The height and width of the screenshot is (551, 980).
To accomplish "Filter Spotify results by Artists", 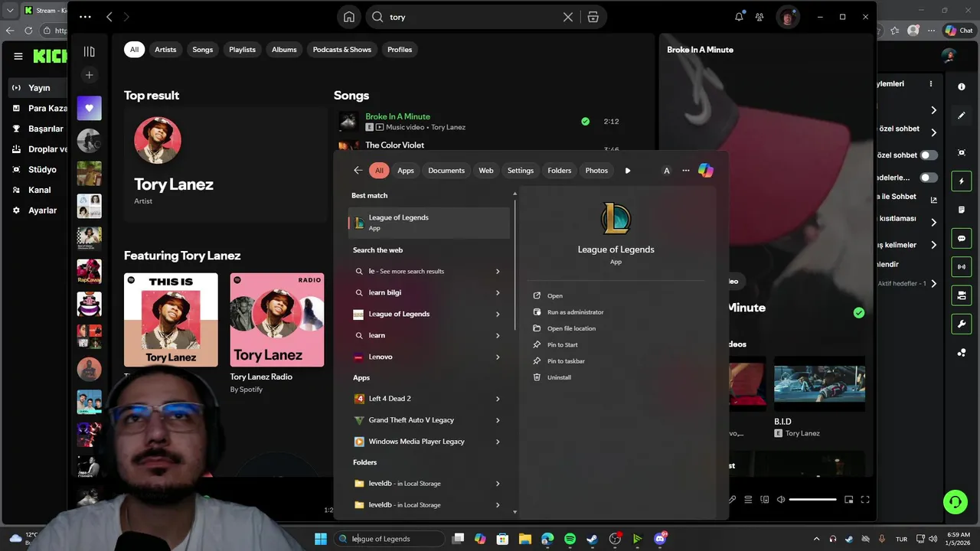I will click(x=165, y=50).
